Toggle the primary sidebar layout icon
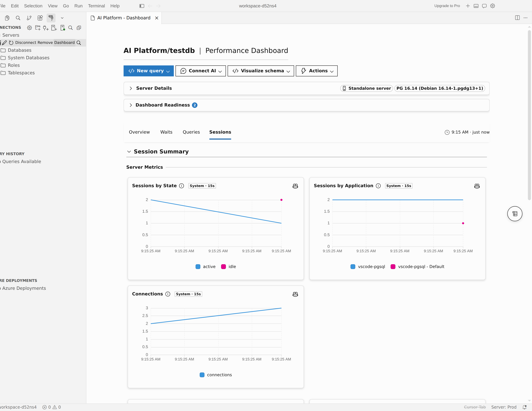This screenshot has height=411, width=532. pyautogui.click(x=142, y=6)
